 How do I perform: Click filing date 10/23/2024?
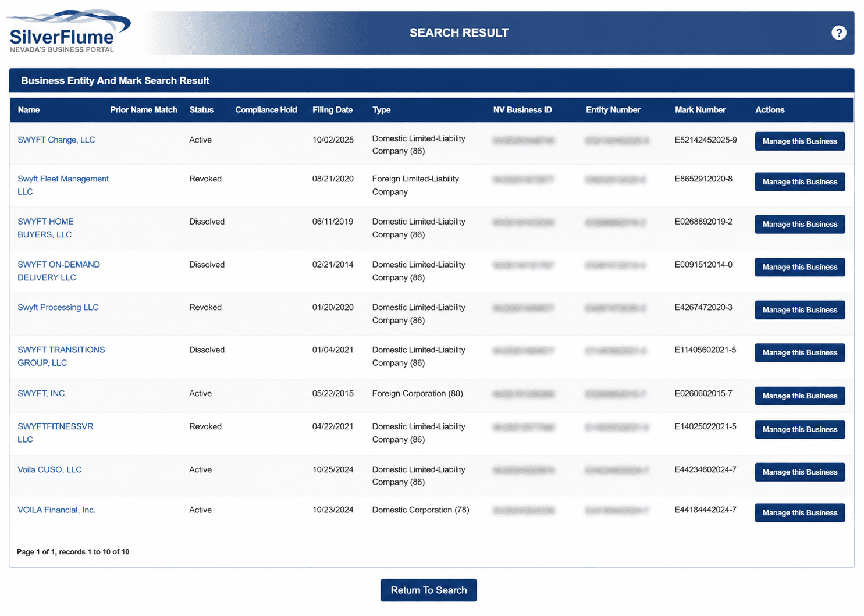click(x=333, y=510)
